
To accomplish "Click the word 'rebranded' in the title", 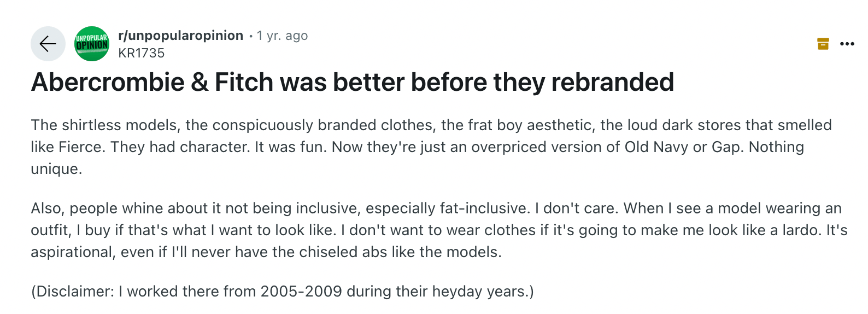I will (x=613, y=82).
